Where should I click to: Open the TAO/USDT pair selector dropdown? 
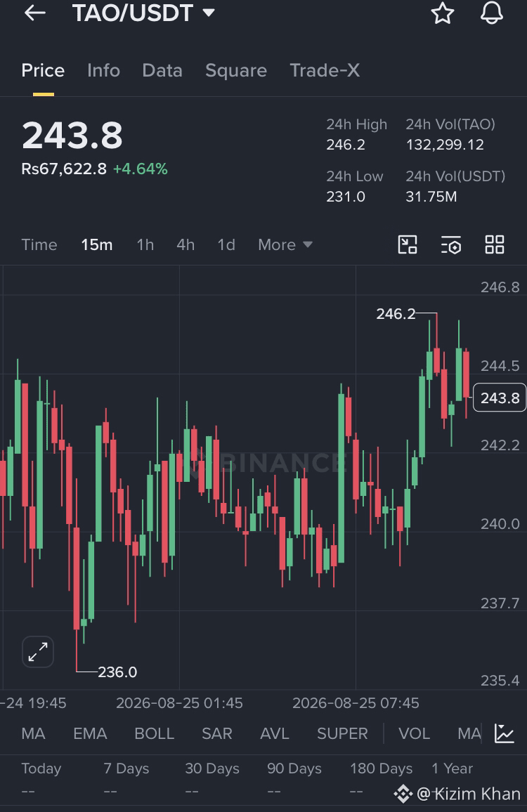pos(143,13)
